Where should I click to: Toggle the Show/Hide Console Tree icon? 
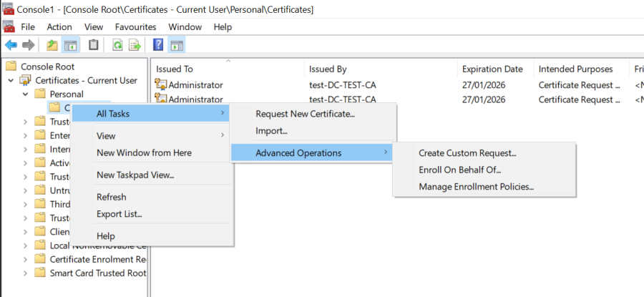70,45
